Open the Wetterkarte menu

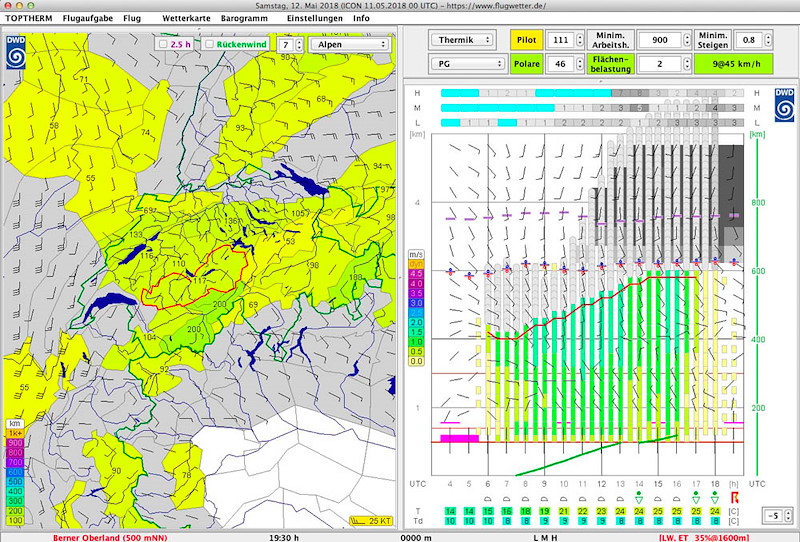[x=186, y=18]
